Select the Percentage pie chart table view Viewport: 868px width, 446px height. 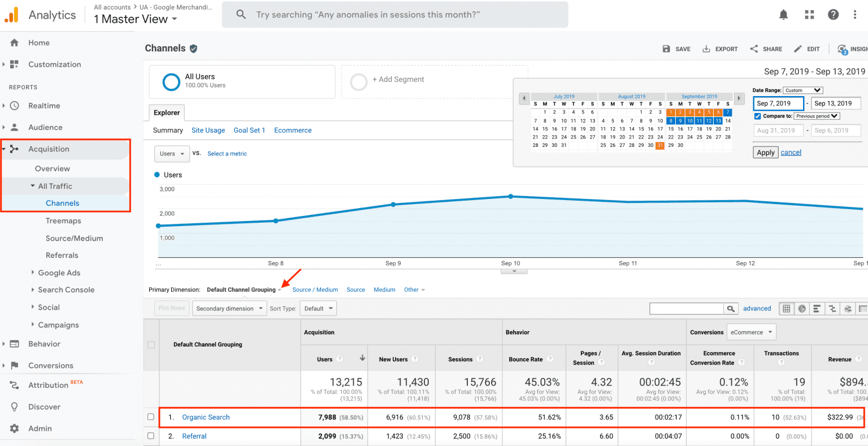coord(802,309)
